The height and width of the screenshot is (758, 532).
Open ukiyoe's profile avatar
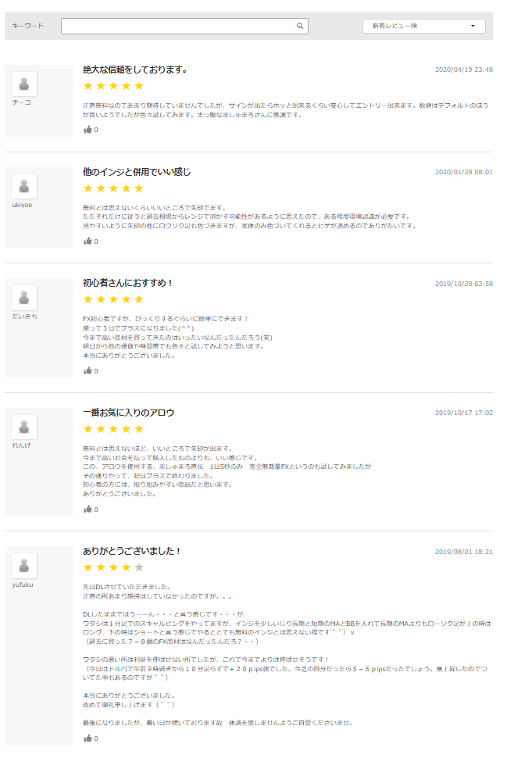[24, 186]
